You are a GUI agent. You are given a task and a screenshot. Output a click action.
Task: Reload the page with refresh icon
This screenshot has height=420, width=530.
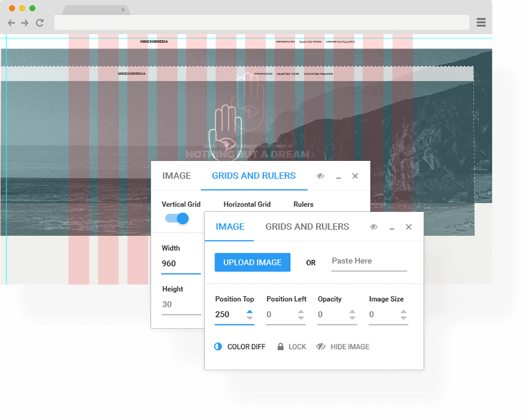pyautogui.click(x=40, y=23)
